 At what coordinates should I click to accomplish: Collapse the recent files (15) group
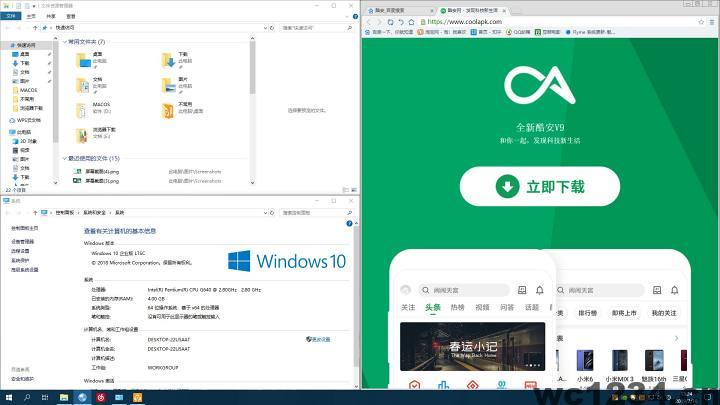point(64,158)
